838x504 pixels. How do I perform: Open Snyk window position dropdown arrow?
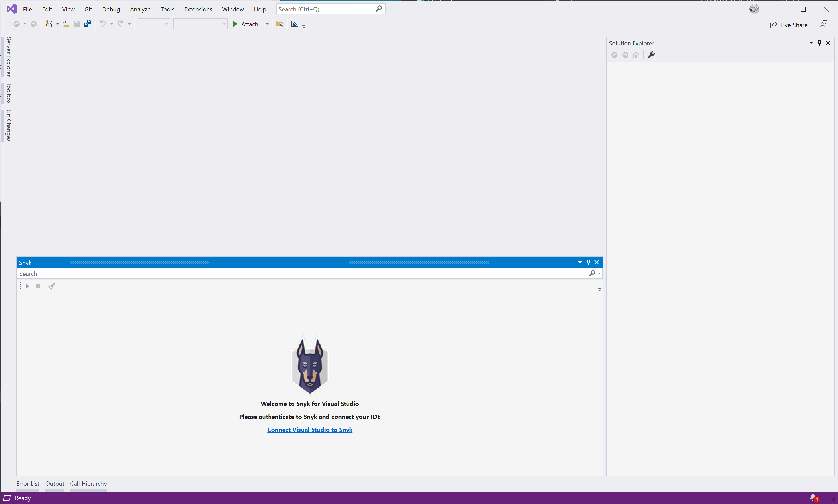pos(580,262)
